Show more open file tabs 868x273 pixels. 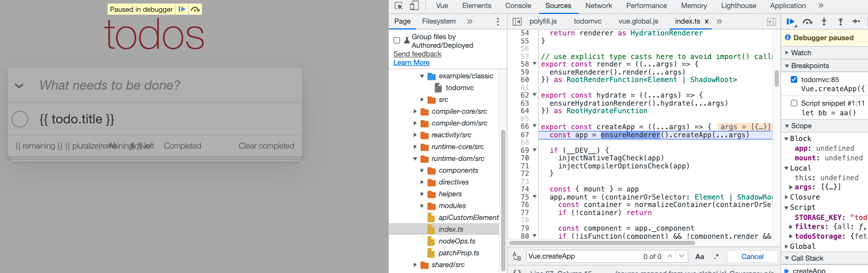pyautogui.click(x=719, y=21)
